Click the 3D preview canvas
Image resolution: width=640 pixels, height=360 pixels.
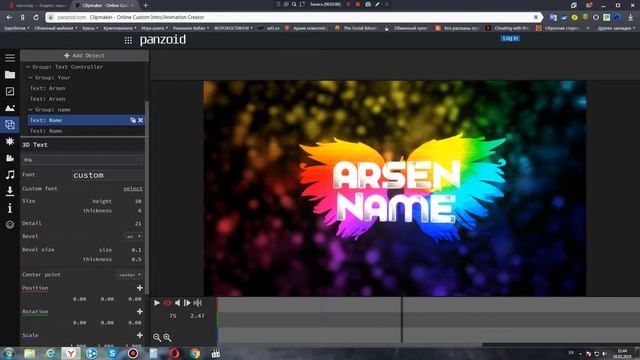[x=395, y=188]
